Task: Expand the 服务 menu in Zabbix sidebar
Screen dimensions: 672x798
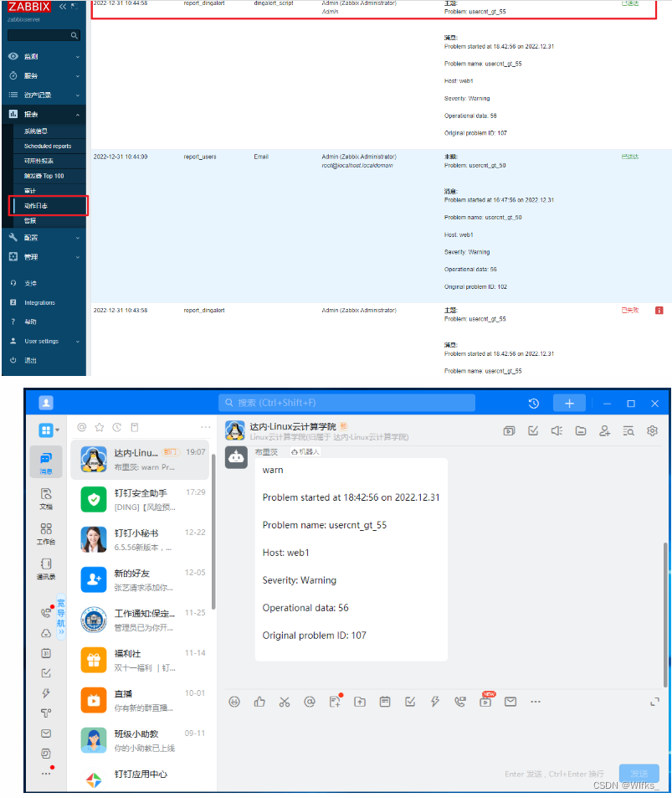Action: pos(44,76)
